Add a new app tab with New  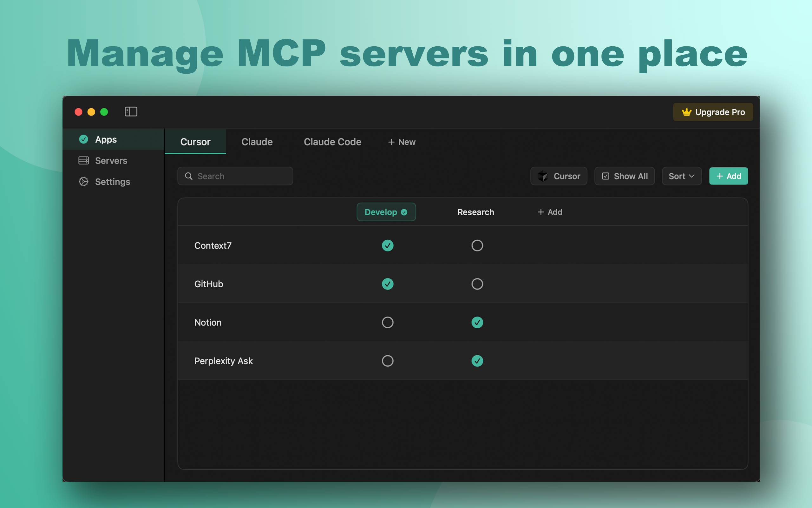(402, 142)
